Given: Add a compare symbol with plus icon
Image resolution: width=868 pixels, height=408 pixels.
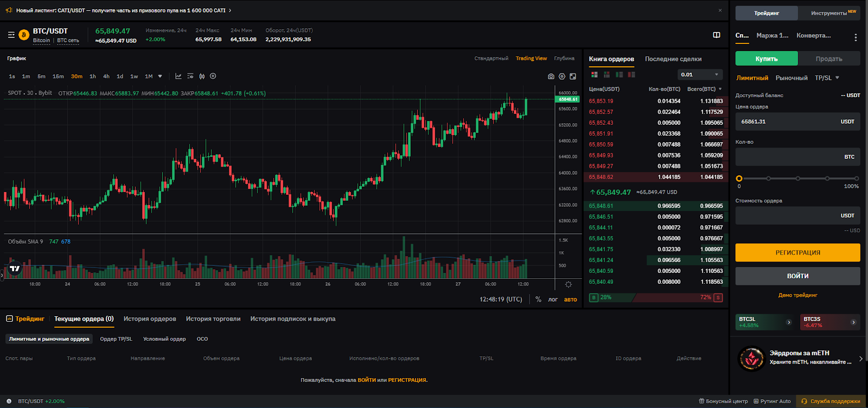Looking at the screenshot, I should 213,76.
